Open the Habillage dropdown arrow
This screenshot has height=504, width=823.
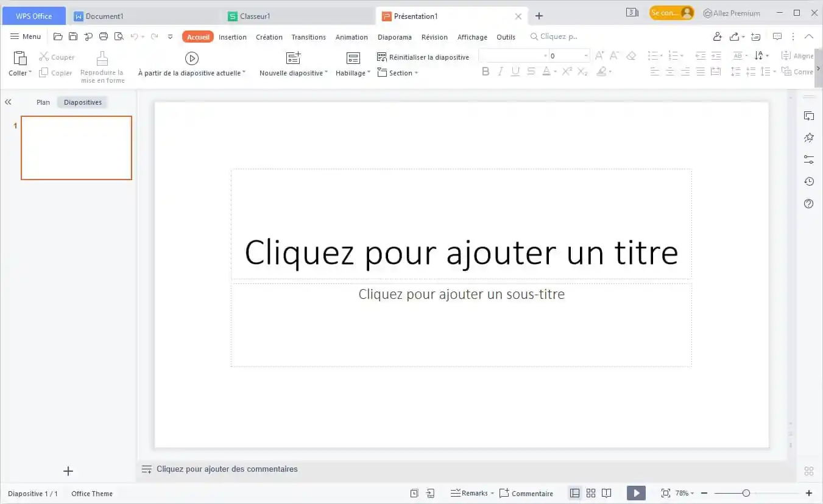[x=369, y=73]
